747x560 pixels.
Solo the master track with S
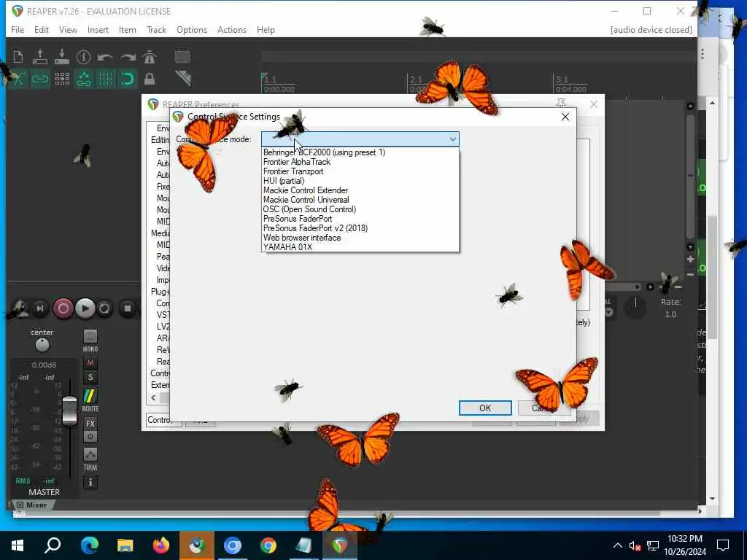(90, 378)
